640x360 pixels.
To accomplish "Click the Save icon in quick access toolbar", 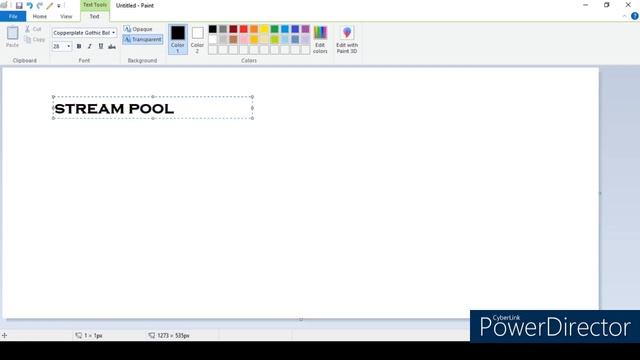I will 19,6.
